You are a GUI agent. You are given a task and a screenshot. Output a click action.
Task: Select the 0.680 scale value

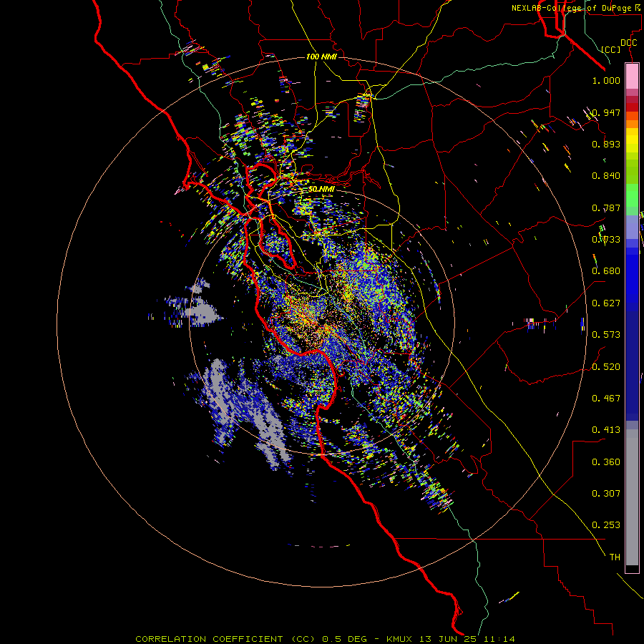click(606, 271)
